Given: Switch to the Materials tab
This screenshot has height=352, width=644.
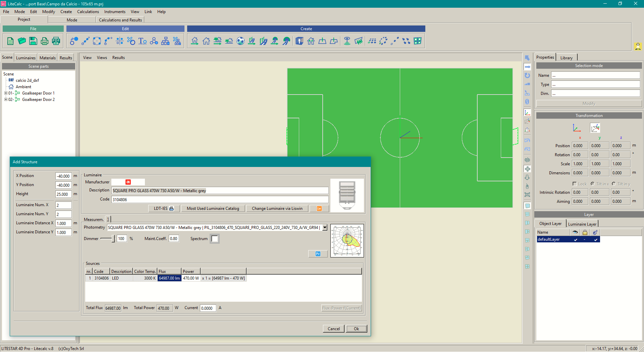Looking at the screenshot, I should tap(48, 58).
